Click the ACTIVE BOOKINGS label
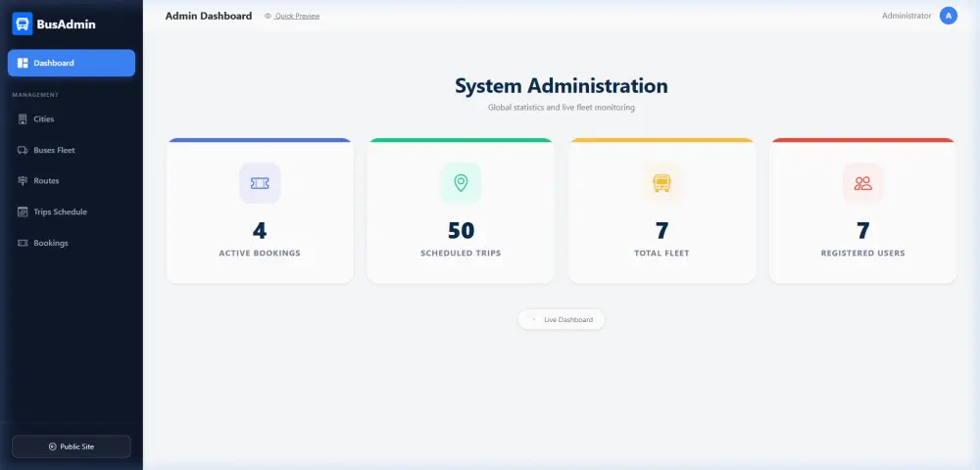 [260, 254]
